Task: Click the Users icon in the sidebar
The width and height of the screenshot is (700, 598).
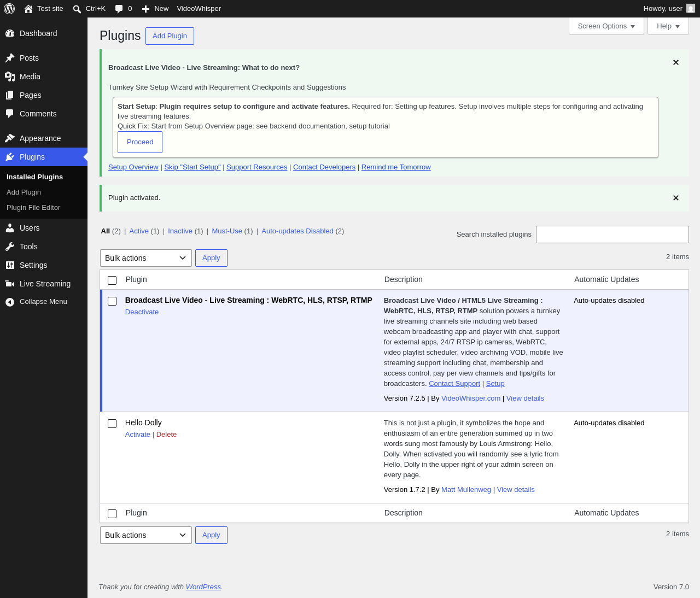Action: click(10, 228)
